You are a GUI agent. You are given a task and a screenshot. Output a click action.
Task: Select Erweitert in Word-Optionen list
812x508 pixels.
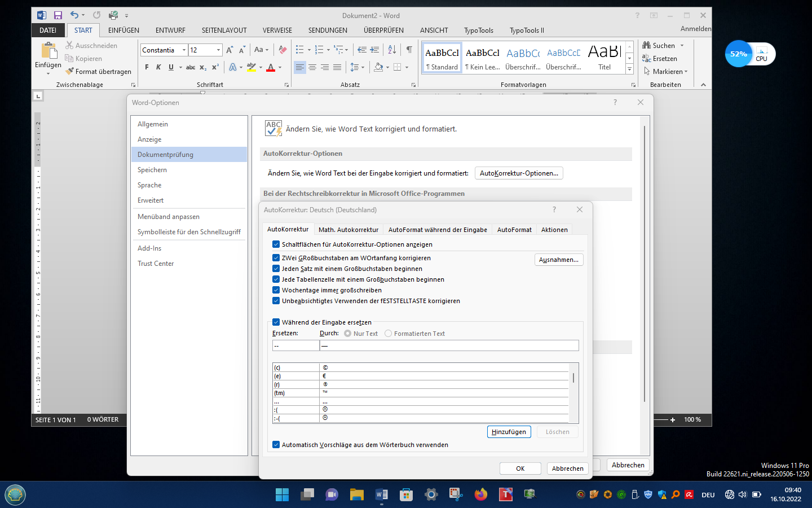pyautogui.click(x=189, y=200)
